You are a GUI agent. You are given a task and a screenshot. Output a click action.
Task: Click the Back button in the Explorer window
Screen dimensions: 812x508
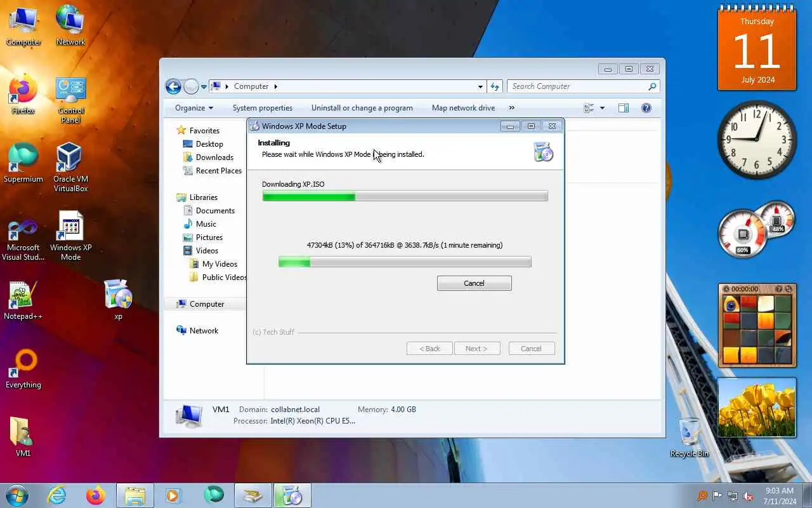pyautogui.click(x=173, y=86)
